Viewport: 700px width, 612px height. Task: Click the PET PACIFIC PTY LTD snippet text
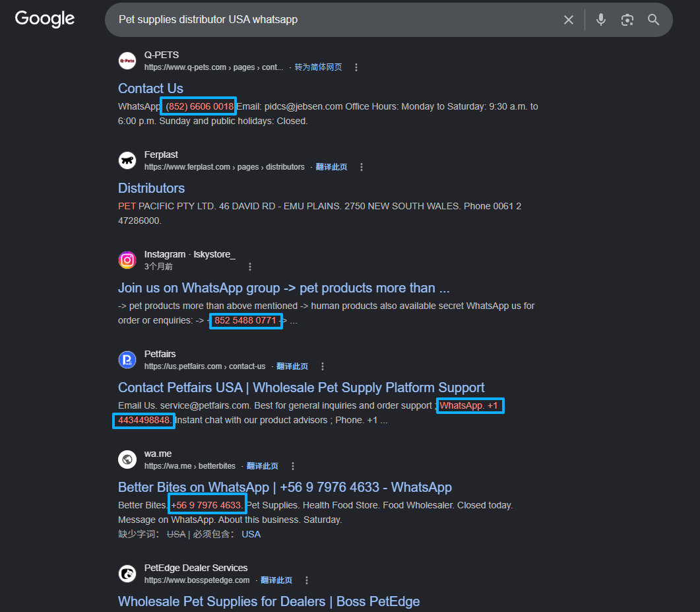(x=167, y=206)
